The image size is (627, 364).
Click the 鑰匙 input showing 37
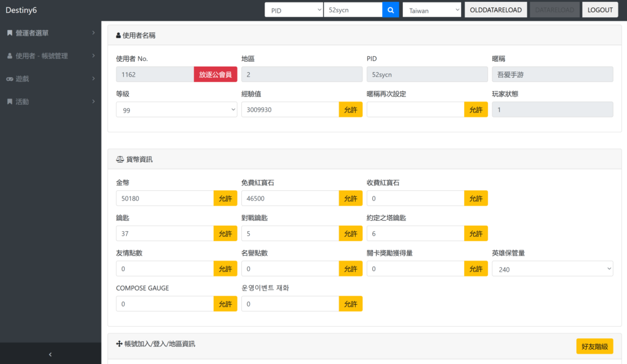click(165, 233)
